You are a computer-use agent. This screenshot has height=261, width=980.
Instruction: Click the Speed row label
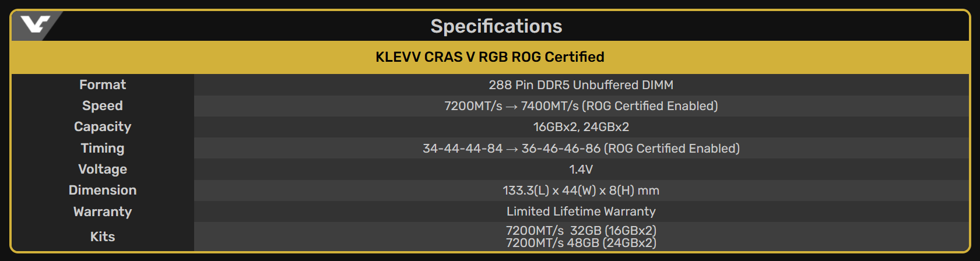[x=103, y=105]
